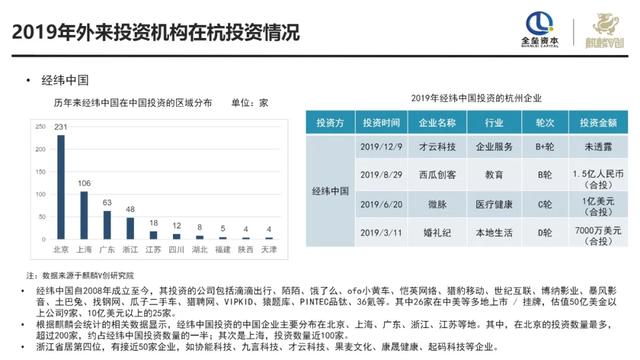Click the blue circular capital logo

click(540, 29)
